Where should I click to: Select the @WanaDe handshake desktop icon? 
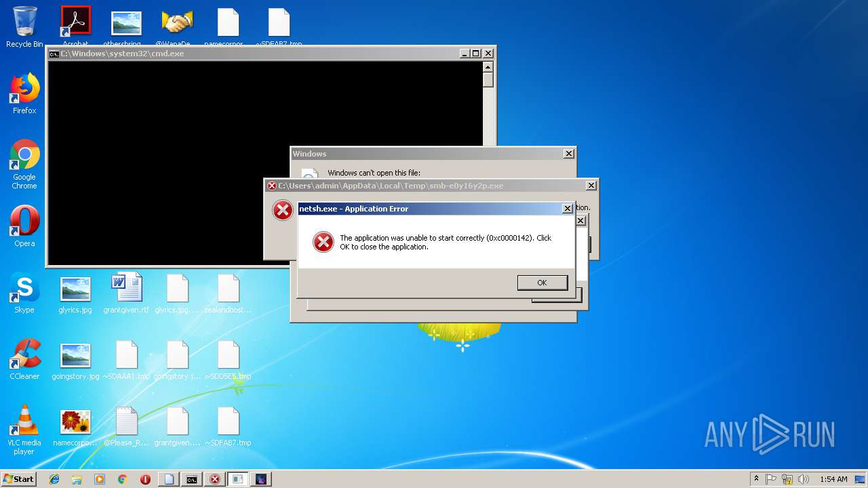pyautogui.click(x=177, y=27)
